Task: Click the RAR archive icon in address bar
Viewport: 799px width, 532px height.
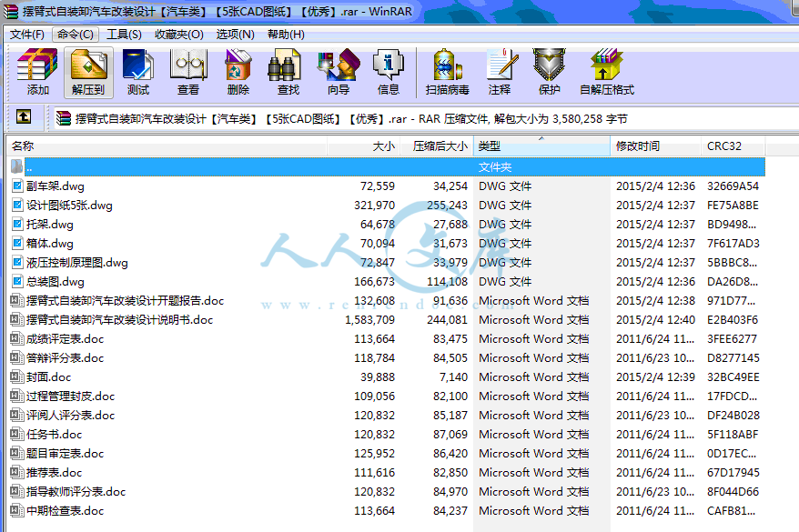Action: pyautogui.click(x=64, y=118)
